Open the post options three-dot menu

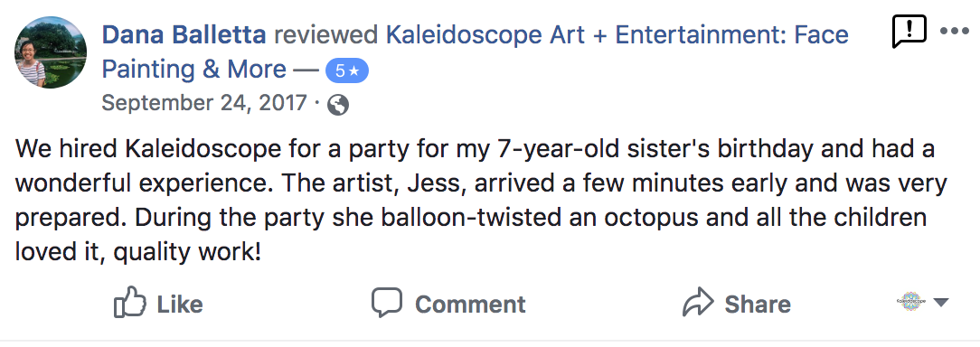pyautogui.click(x=955, y=32)
